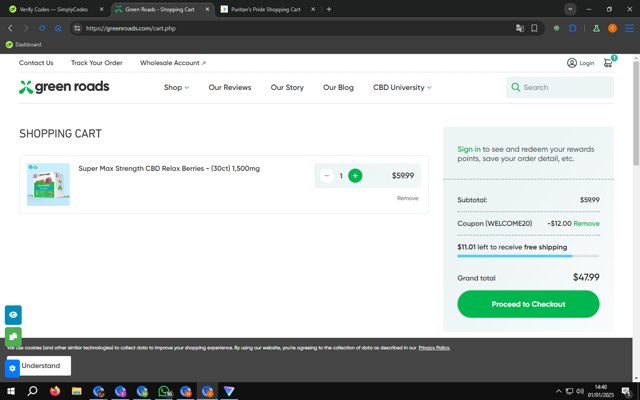Open the tab list dropdown arrow
Screen dimensions: 640x400
570,9
